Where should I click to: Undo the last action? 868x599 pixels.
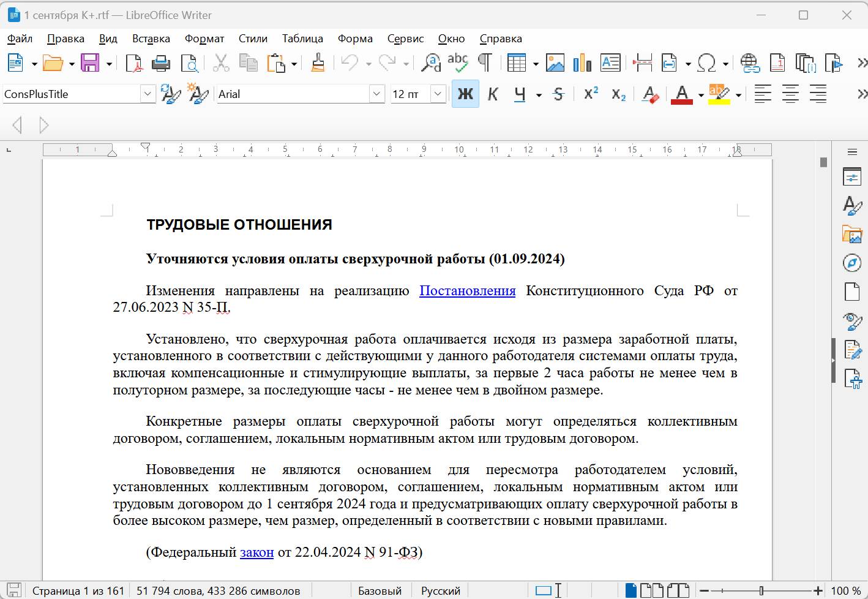pyautogui.click(x=350, y=62)
